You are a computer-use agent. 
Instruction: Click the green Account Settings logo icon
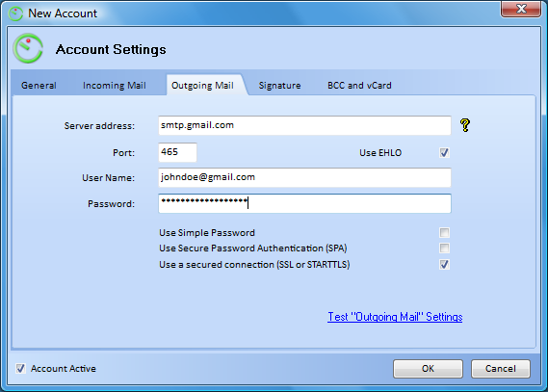[x=28, y=48]
